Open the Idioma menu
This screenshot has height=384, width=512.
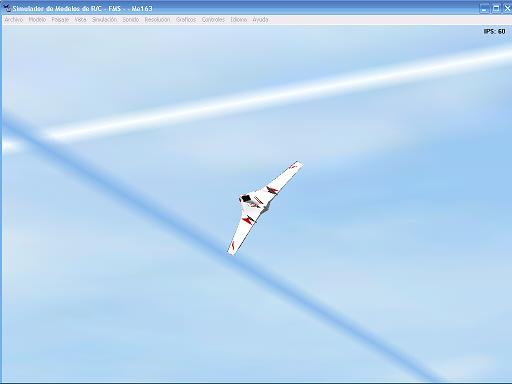[239, 20]
